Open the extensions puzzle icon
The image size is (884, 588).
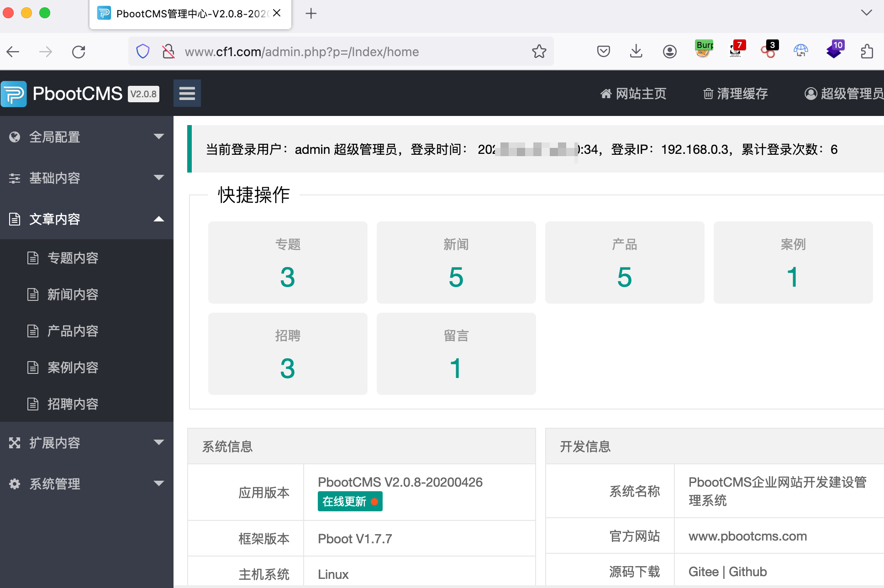pos(867,52)
